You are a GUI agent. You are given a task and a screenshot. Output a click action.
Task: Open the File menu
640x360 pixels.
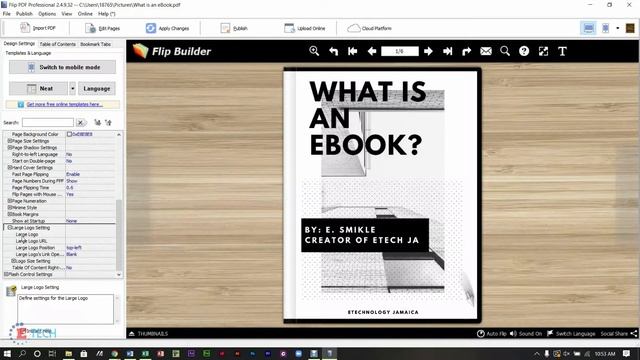point(7,13)
